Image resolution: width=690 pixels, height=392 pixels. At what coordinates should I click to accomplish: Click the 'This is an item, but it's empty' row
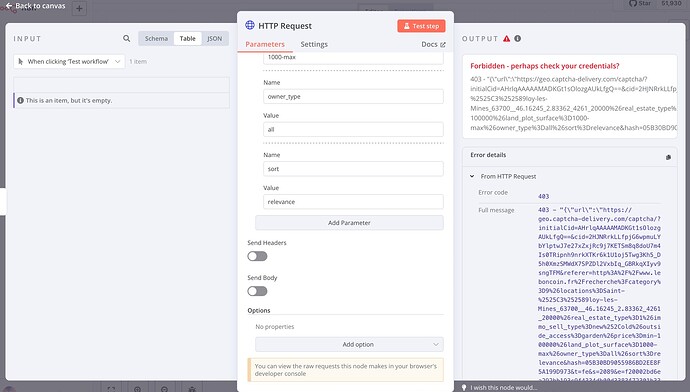coord(121,100)
